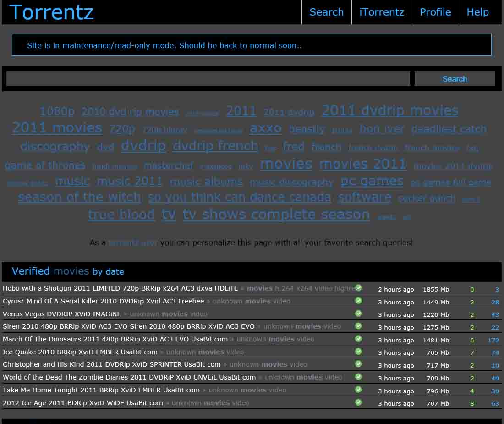This screenshot has height=424, width=504.
Task: Click the verified icon next to Hobo with a Shotgun
Action: pyautogui.click(x=358, y=288)
